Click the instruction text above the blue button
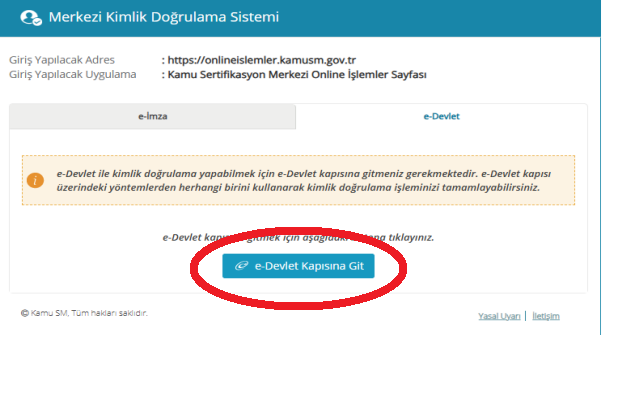625x415 pixels. point(298,238)
